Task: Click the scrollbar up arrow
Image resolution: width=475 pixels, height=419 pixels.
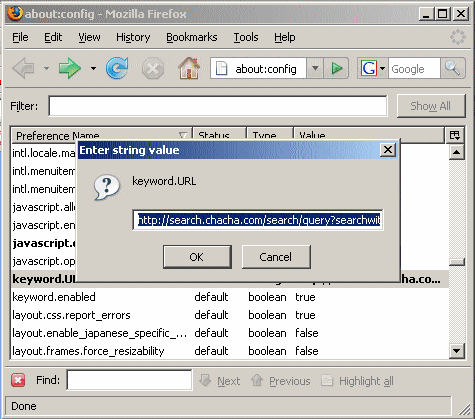Action: (x=457, y=152)
